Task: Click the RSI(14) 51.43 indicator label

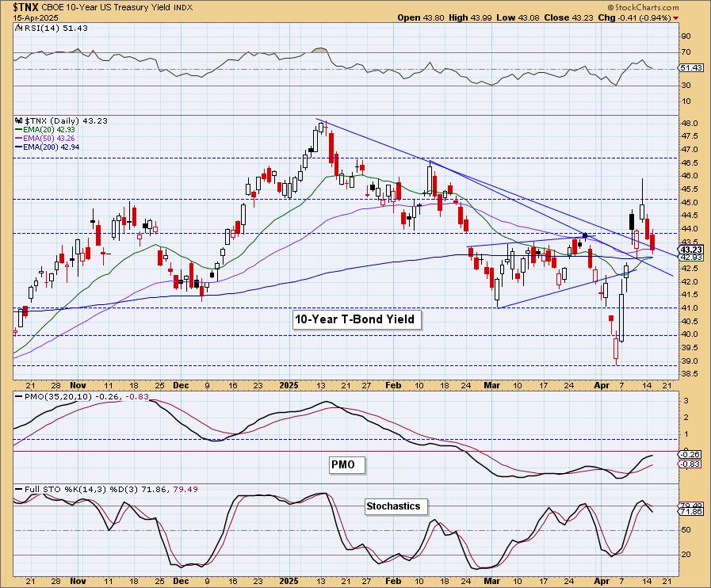Action: (x=55, y=28)
